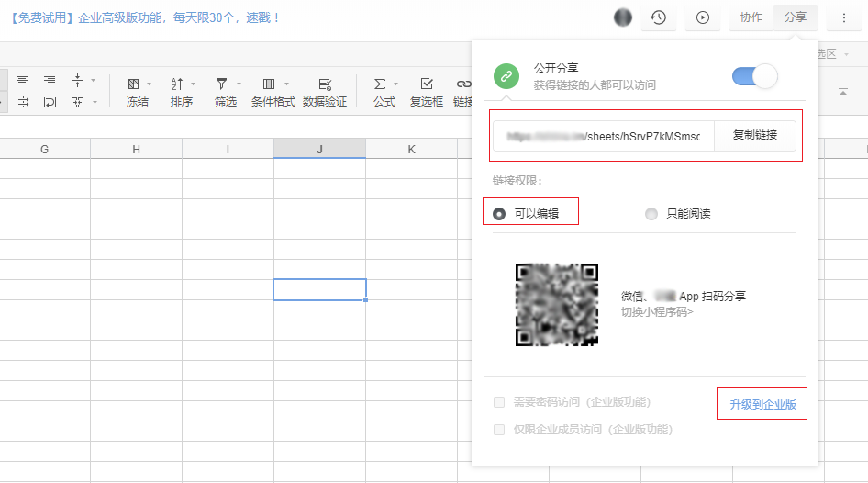Select column H header
868x483 pixels.
[x=136, y=149]
